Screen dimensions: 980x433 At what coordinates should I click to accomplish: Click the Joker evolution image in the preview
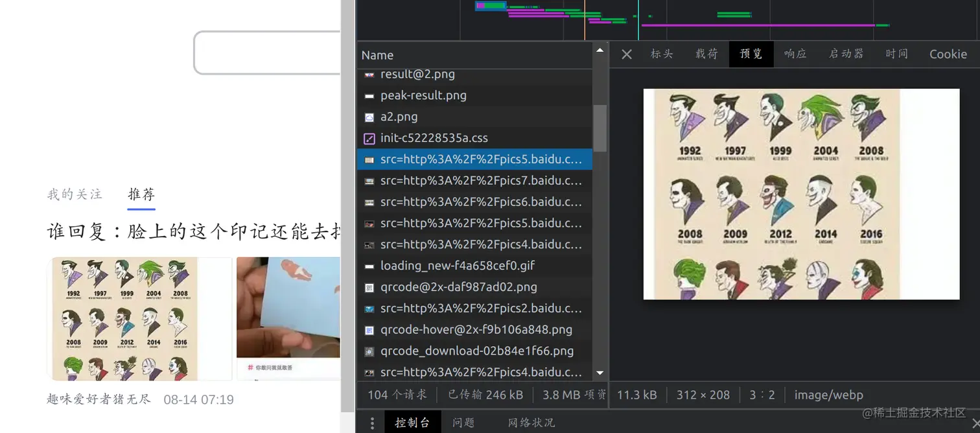coord(801,193)
